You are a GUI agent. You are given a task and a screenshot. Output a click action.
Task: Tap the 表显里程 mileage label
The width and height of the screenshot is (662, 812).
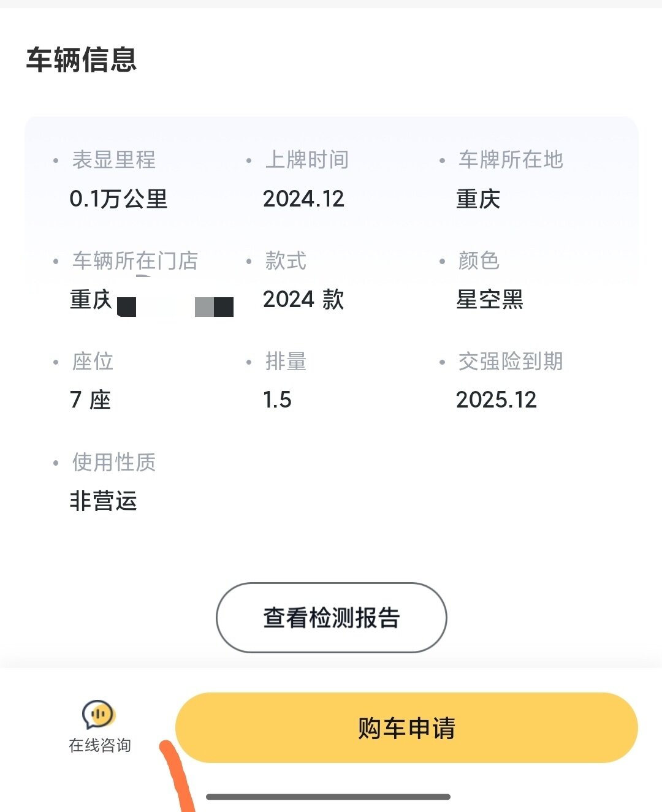pyautogui.click(x=114, y=159)
